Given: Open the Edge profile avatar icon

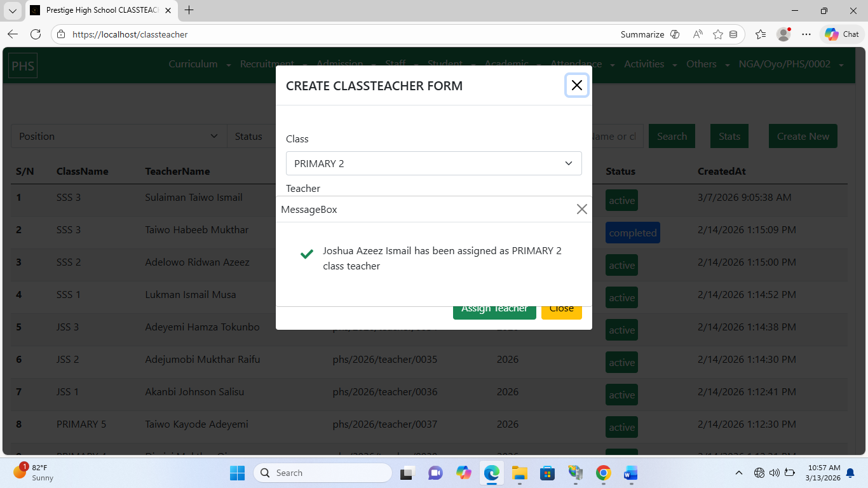Looking at the screenshot, I should pyautogui.click(x=783, y=34).
